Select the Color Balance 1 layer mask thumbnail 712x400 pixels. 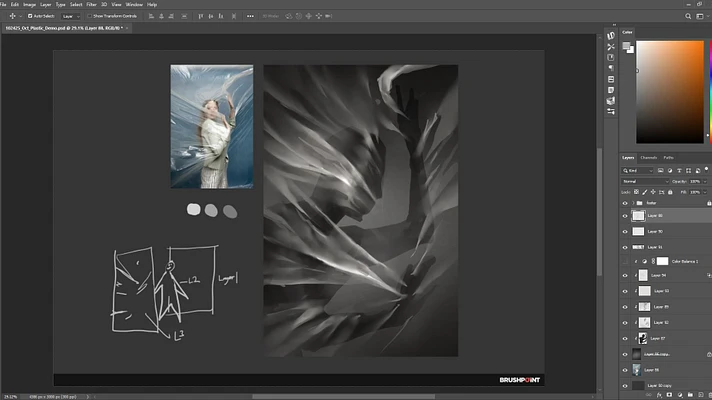(663, 261)
